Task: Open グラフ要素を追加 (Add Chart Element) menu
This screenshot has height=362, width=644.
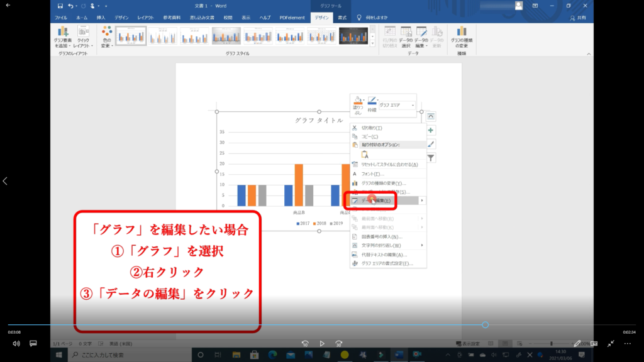Action: 63,36
